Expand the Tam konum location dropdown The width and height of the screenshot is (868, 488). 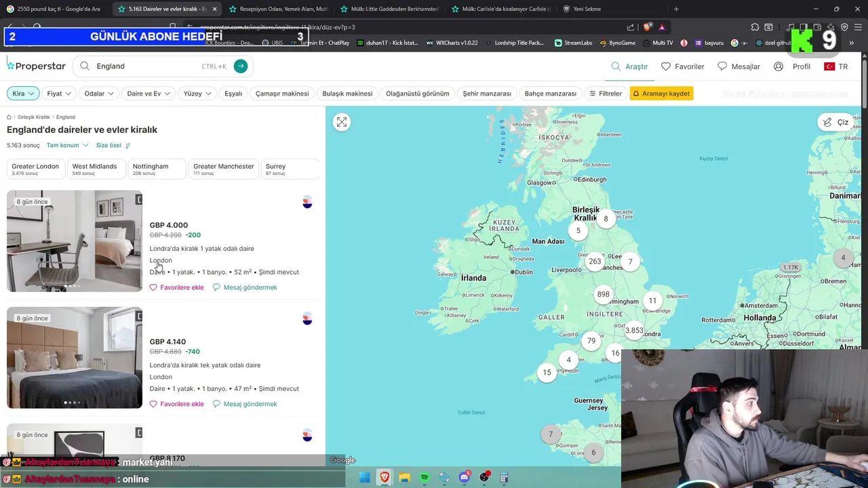tap(67, 145)
